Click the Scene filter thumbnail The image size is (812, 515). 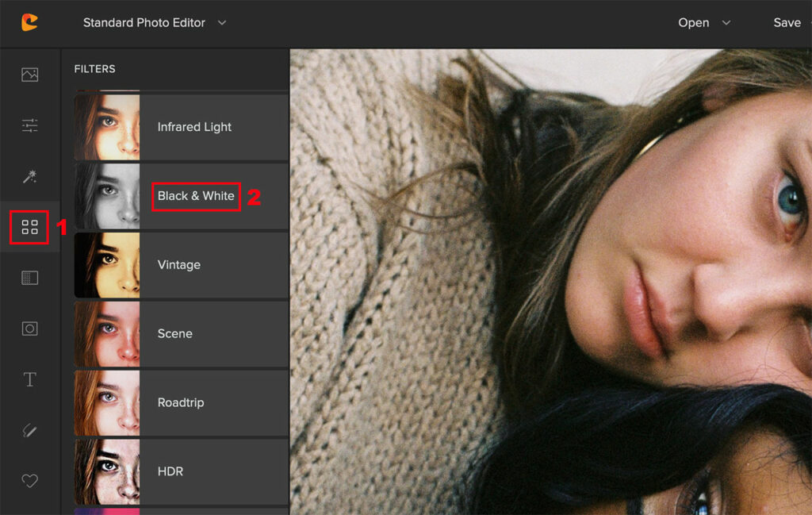click(107, 333)
